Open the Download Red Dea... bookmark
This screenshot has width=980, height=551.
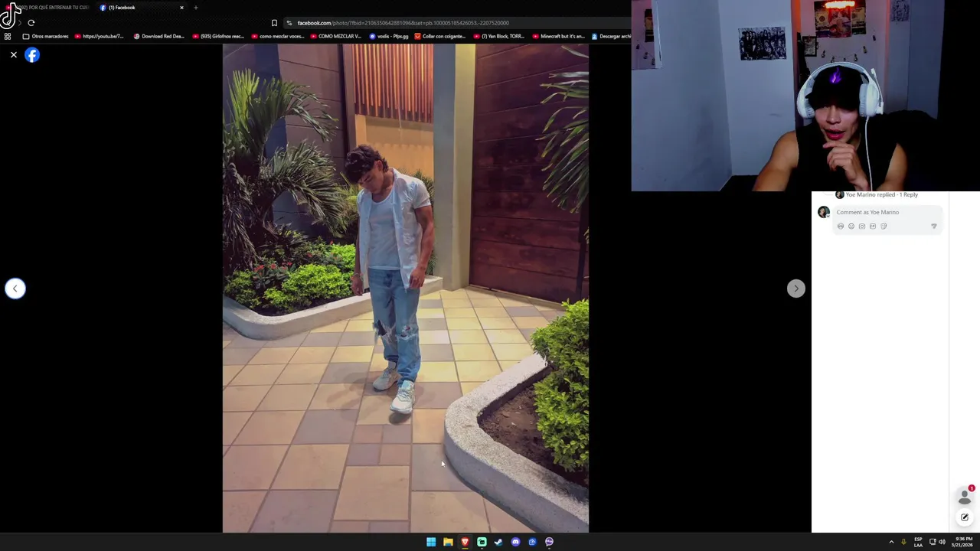(159, 36)
